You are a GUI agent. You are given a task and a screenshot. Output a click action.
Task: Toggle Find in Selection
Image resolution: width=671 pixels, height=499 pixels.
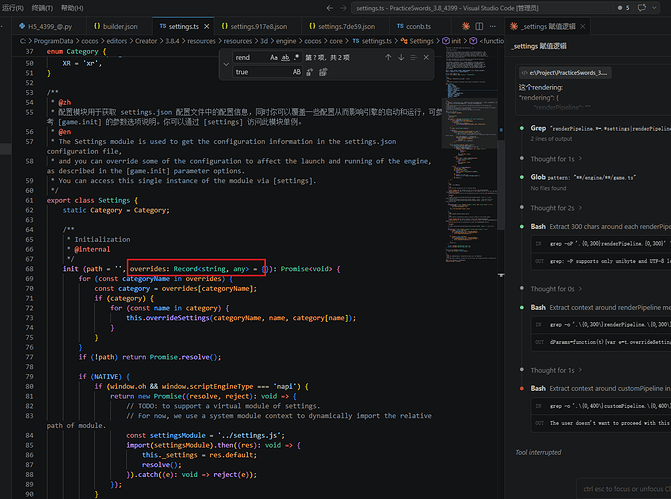click(x=413, y=57)
